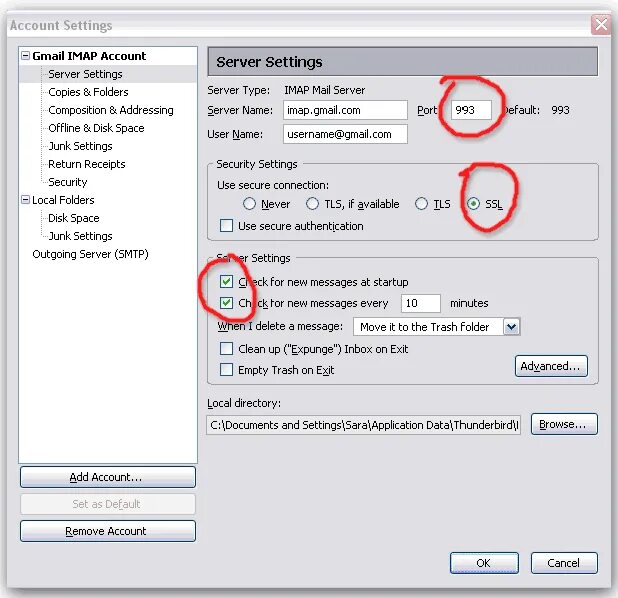The image size is (618, 598).
Task: Open Offline & Disk Space settings
Action: click(x=96, y=128)
